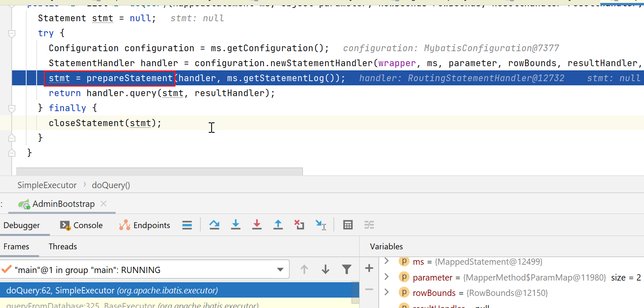Click the blue Step Into icon

236,225
